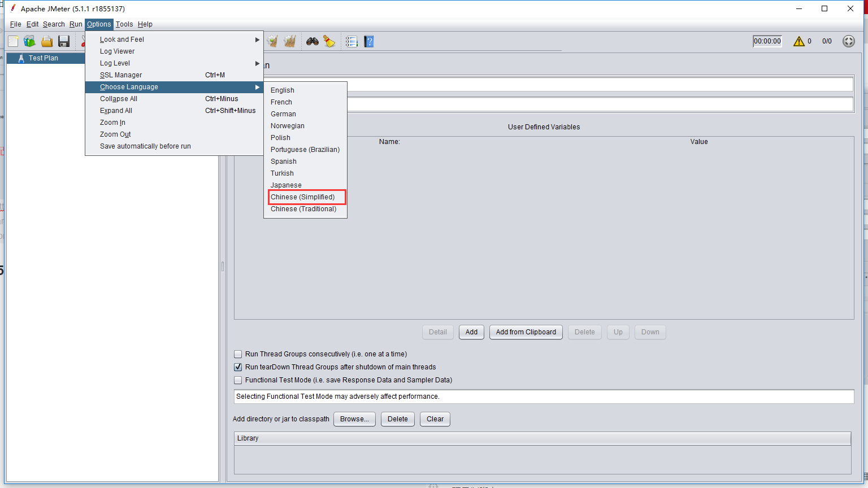Click the yellow warning triangle icon

(798, 41)
